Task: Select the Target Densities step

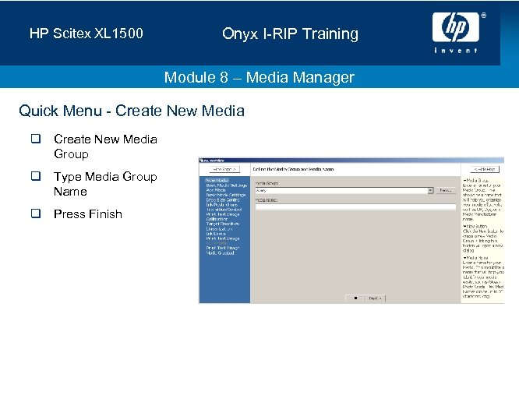Action: [222, 224]
